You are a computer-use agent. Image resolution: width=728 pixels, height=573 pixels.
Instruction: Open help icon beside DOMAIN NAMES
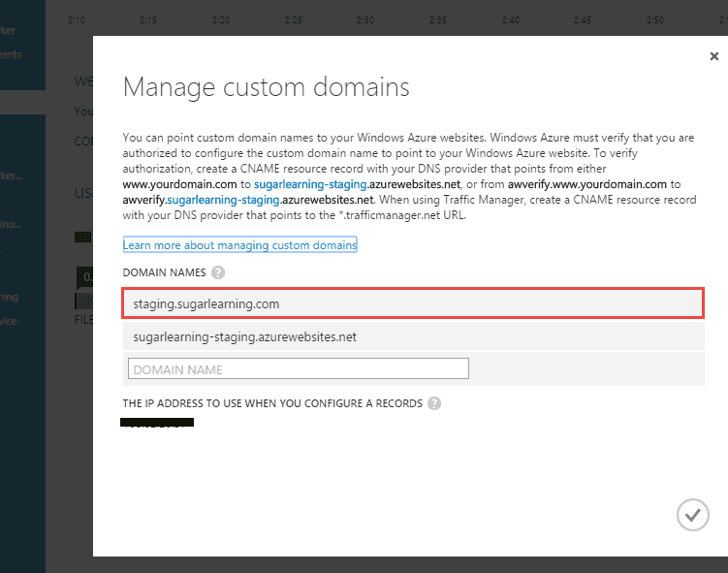coord(218,273)
